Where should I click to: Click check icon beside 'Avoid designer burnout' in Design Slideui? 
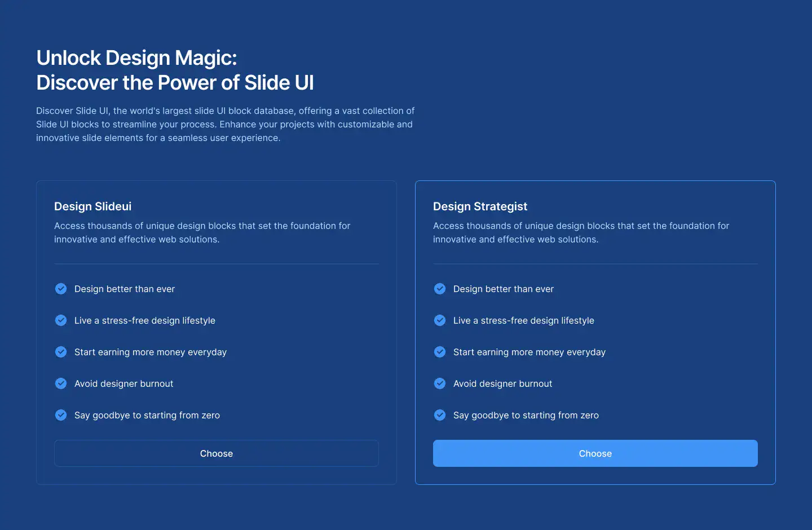pos(61,383)
